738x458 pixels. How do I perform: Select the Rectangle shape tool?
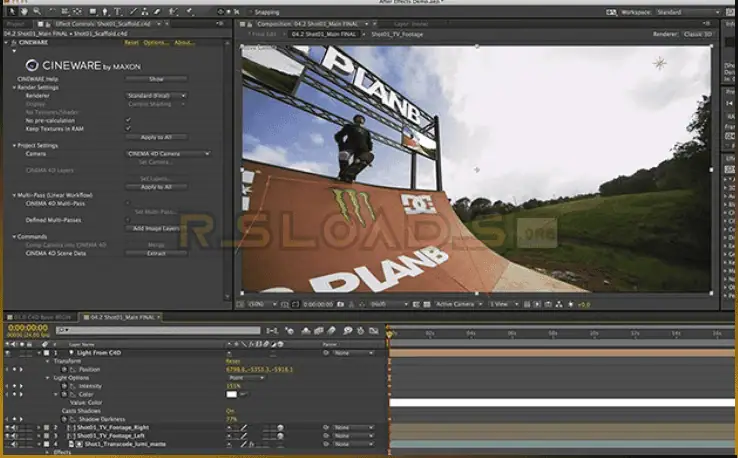click(x=93, y=12)
